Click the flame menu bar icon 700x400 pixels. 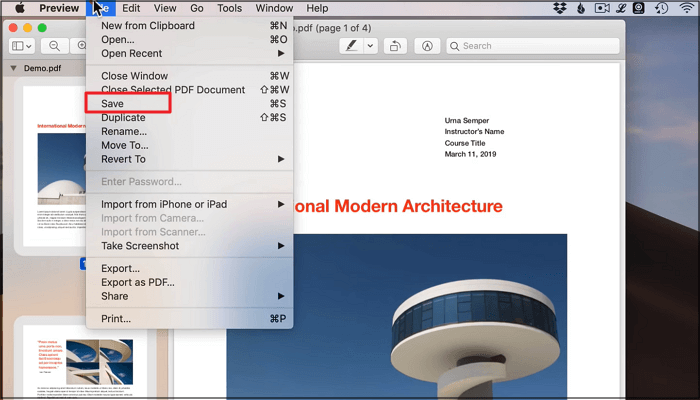pyautogui.click(x=581, y=8)
